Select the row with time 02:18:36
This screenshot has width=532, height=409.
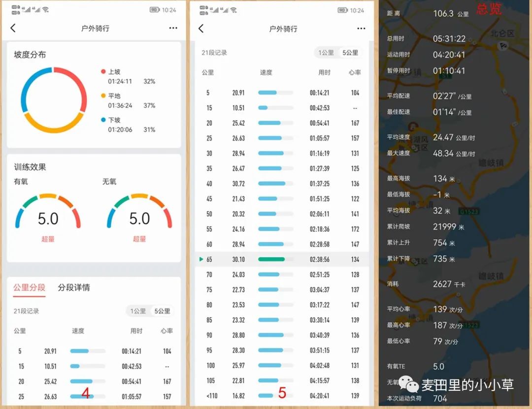[282, 229]
